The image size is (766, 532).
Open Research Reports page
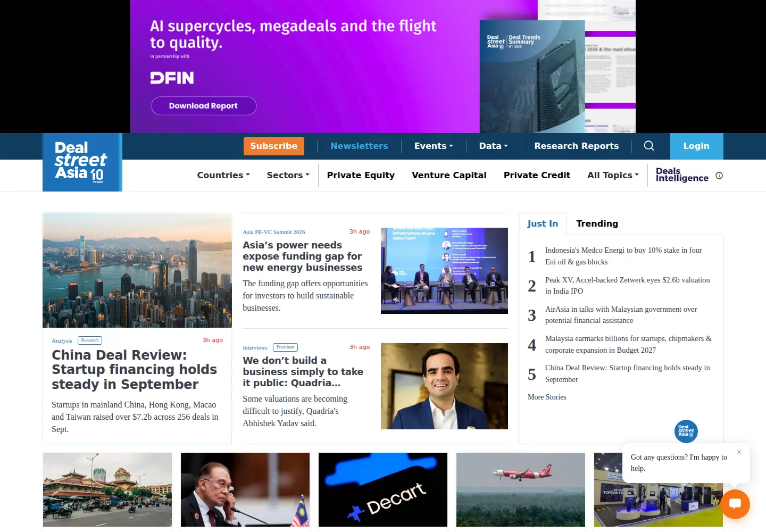(577, 146)
